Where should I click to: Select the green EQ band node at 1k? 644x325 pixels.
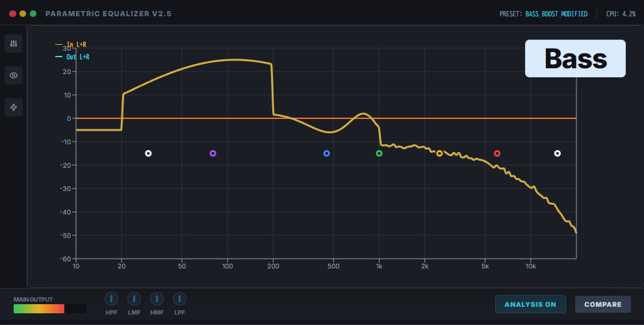[x=380, y=153]
